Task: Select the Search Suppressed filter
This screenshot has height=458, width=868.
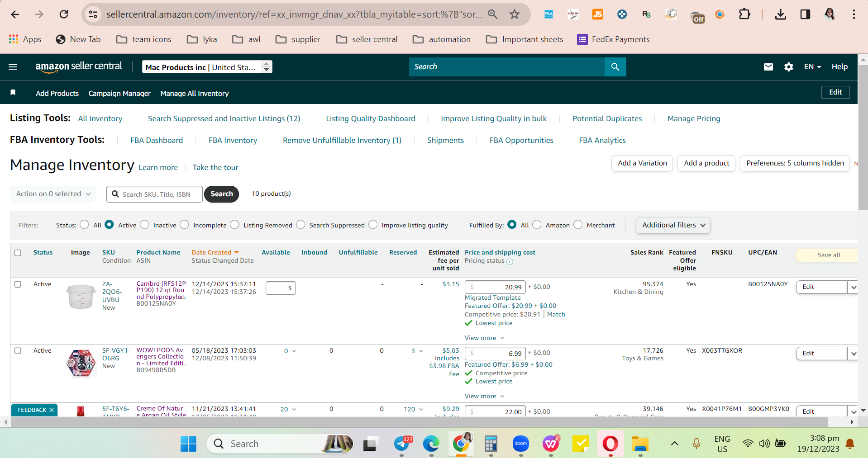Action: (x=300, y=225)
